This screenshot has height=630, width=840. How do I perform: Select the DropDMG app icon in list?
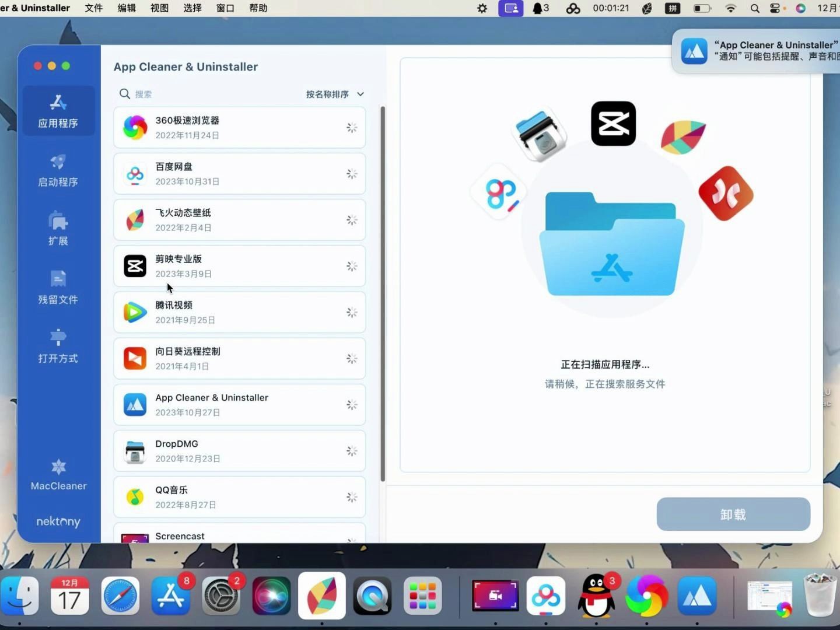coord(135,451)
